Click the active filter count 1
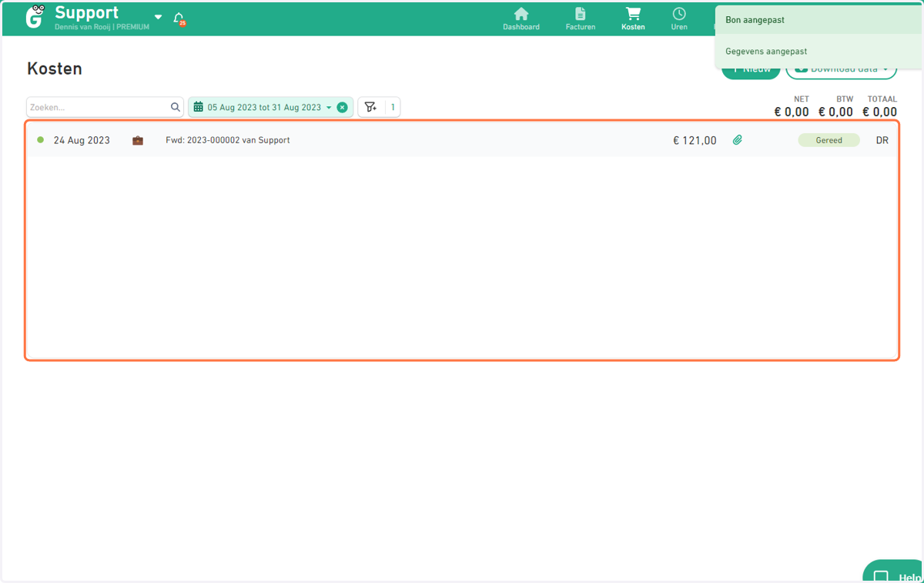This screenshot has width=924, height=583. 393,107
